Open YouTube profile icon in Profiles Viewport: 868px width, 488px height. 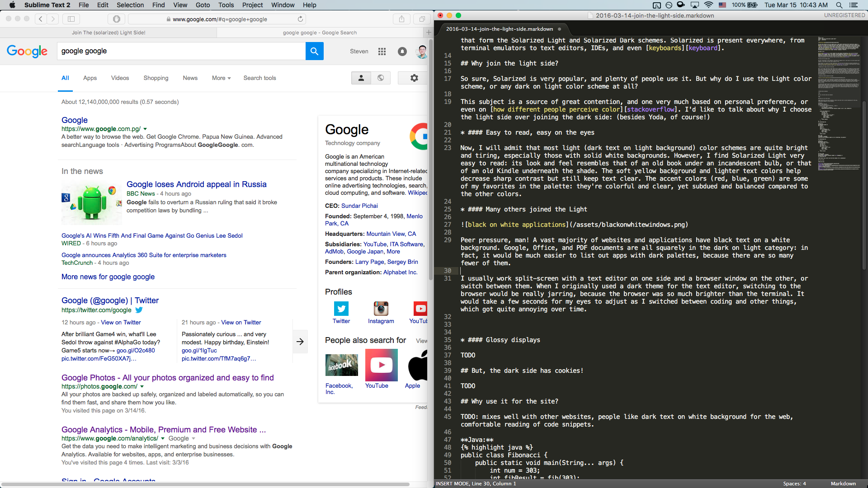pos(420,309)
